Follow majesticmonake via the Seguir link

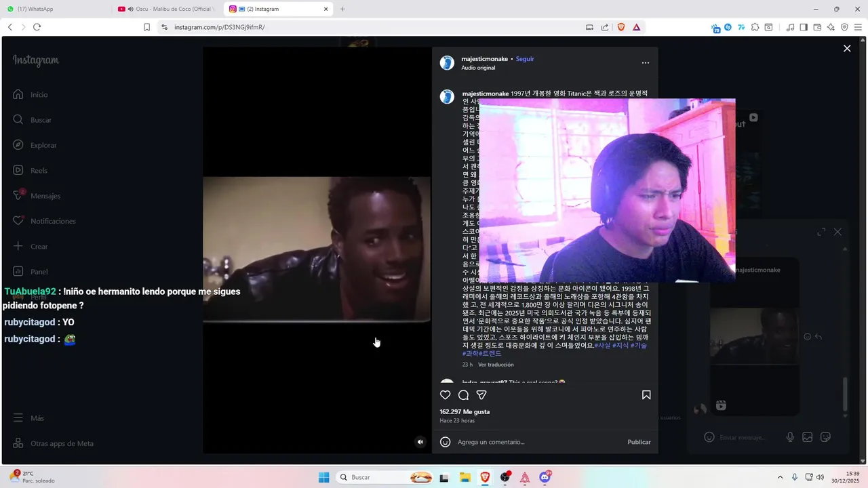point(525,59)
